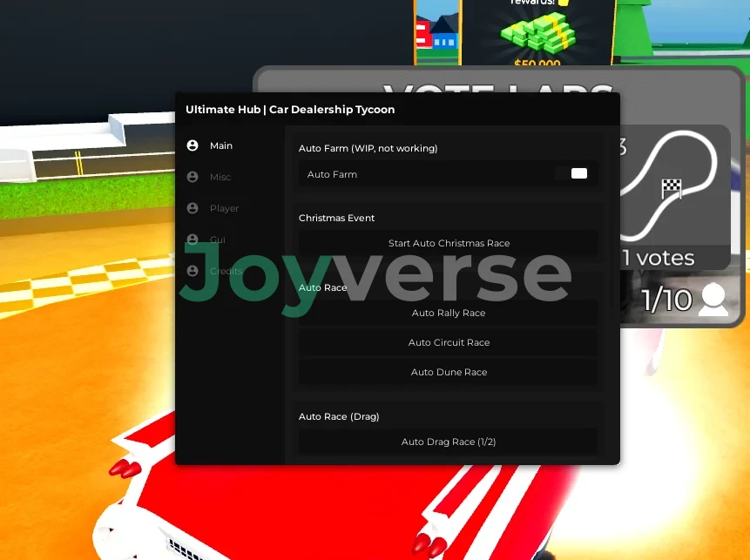Click the person icon beside Player
750x560 pixels.
193,208
